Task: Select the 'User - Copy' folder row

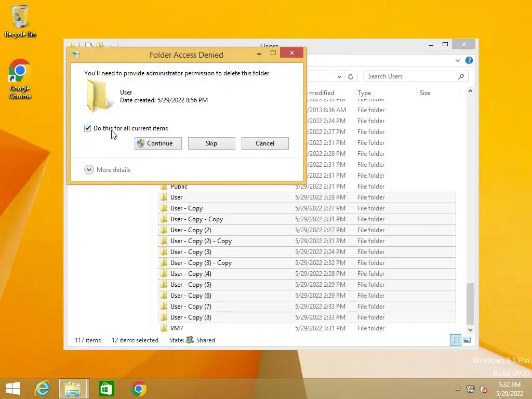Action: [307, 208]
